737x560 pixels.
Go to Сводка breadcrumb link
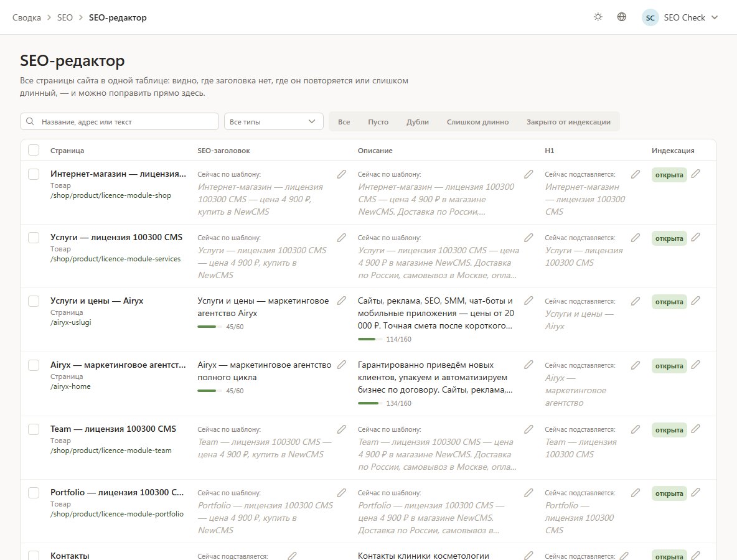[26, 18]
